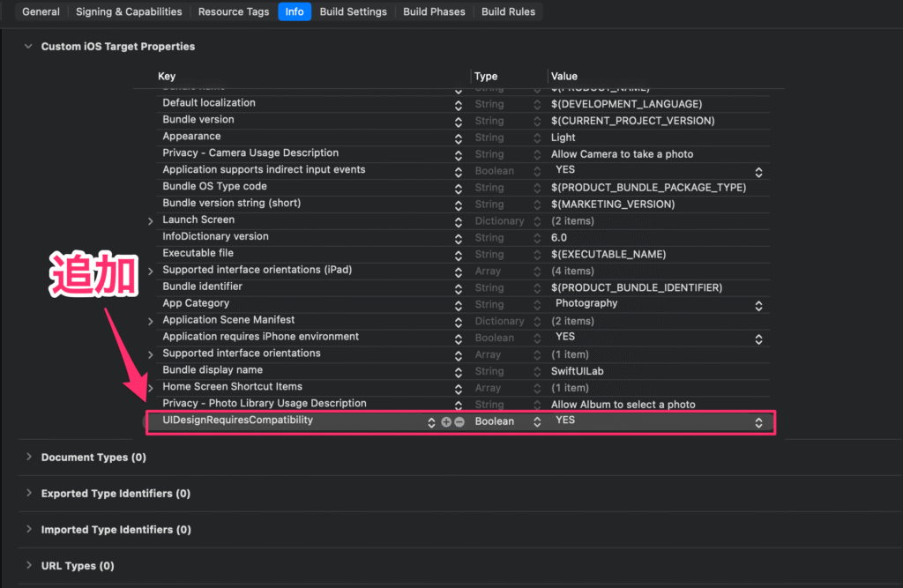Image resolution: width=903 pixels, height=588 pixels.
Task: Expand the Launch Screen dictionary row
Action: tap(151, 221)
